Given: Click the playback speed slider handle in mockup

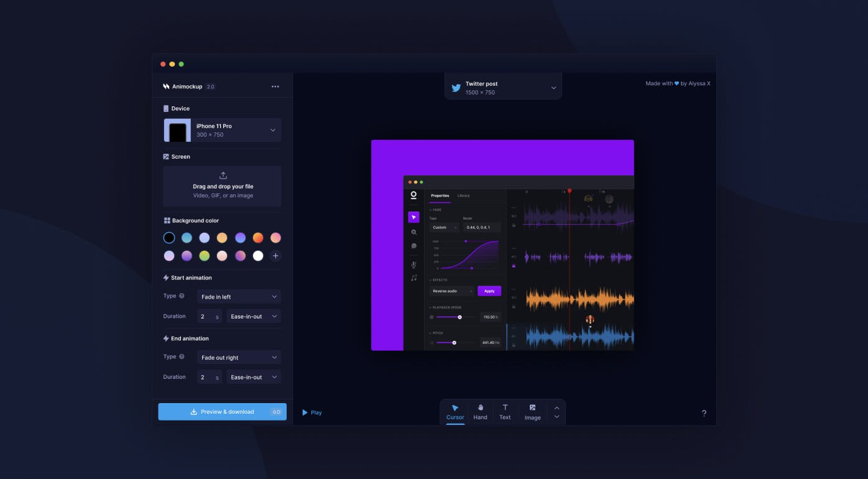Looking at the screenshot, I should (459, 317).
